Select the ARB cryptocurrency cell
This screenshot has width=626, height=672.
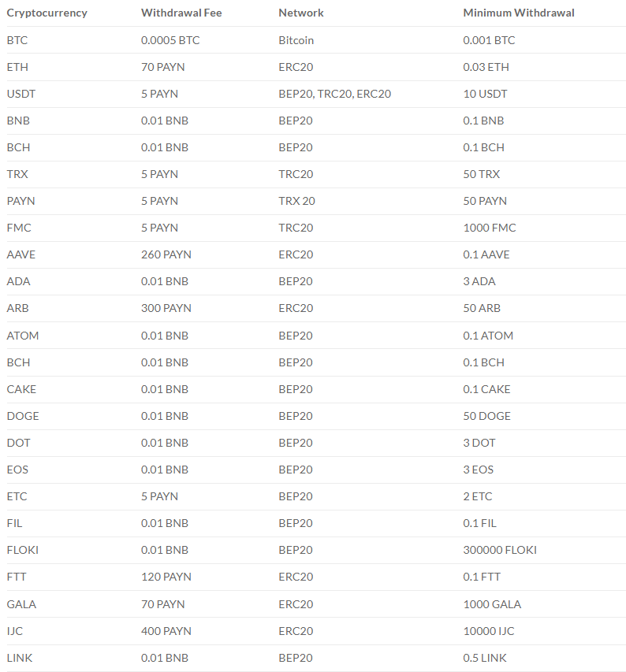click(x=17, y=308)
